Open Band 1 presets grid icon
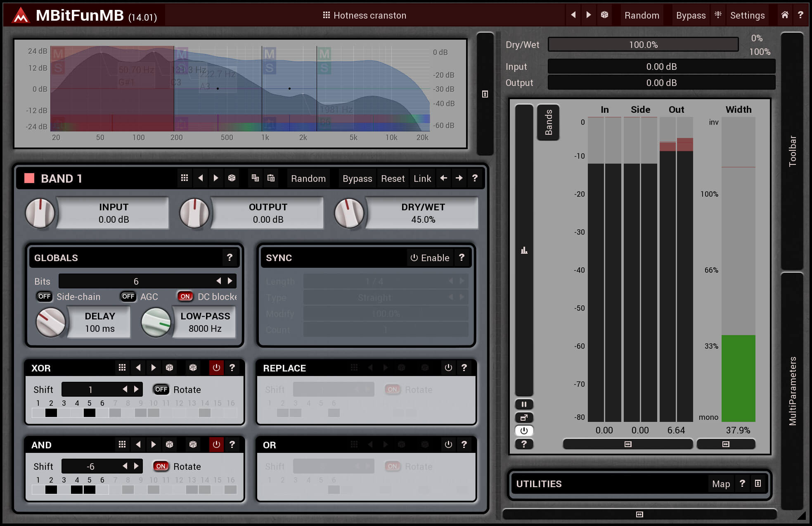The width and height of the screenshot is (812, 526). (x=185, y=178)
